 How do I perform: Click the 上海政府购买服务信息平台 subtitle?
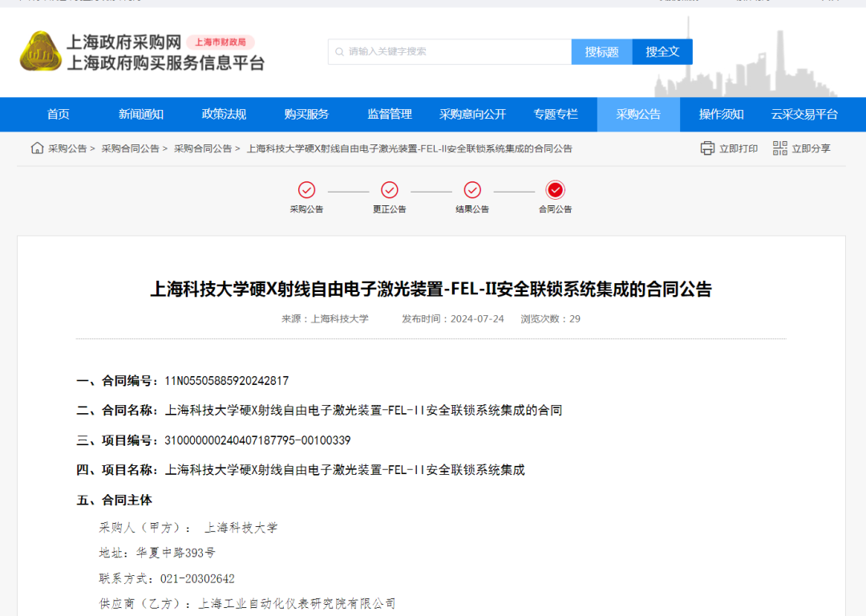(166, 63)
